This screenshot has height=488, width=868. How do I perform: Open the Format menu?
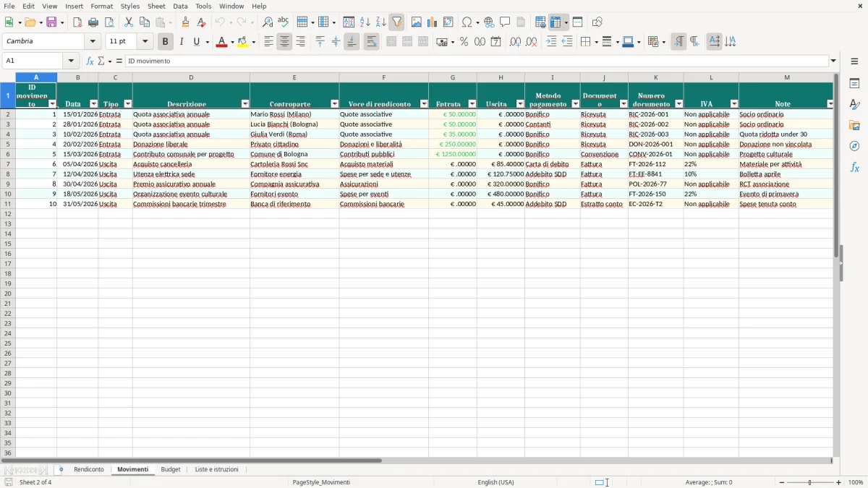point(101,6)
